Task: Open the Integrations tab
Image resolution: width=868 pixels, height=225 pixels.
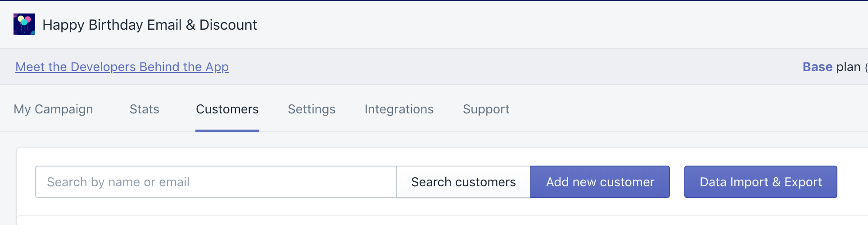Action: click(x=399, y=109)
